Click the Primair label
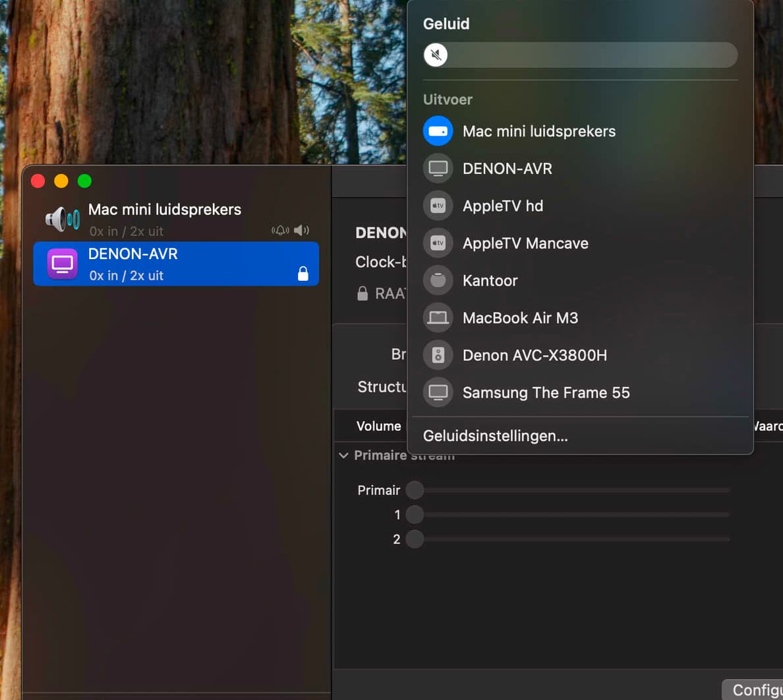Image resolution: width=783 pixels, height=700 pixels. (378, 490)
